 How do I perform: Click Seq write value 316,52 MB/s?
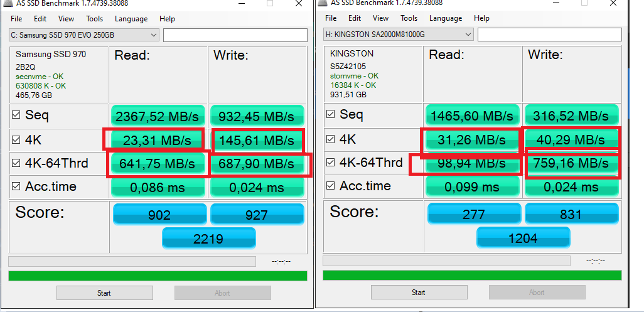coord(572,115)
